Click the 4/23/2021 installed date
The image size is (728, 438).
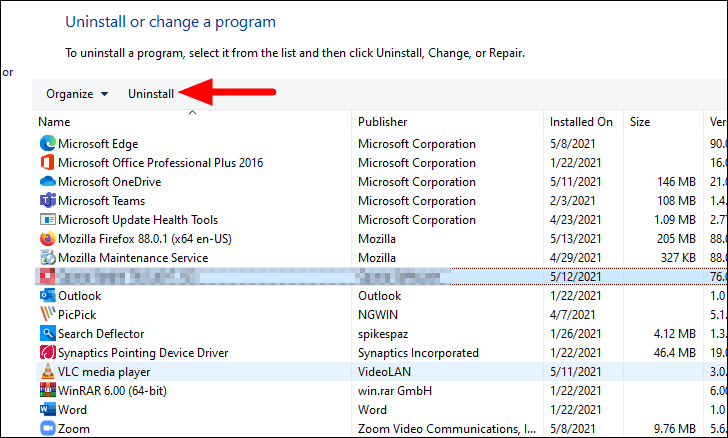(x=575, y=220)
